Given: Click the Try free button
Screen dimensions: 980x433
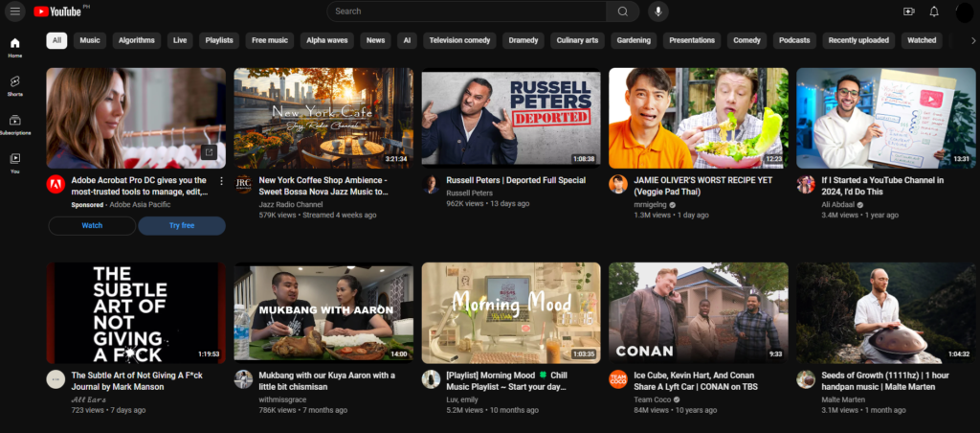Looking at the screenshot, I should [x=182, y=226].
